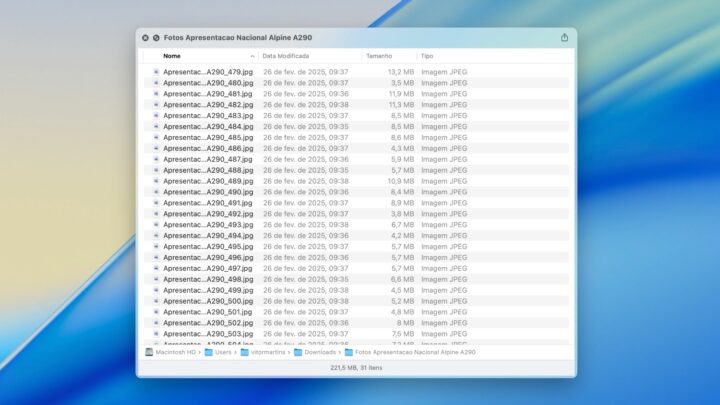Close the Quick Look window with X button
The image size is (720, 405).
(x=145, y=38)
